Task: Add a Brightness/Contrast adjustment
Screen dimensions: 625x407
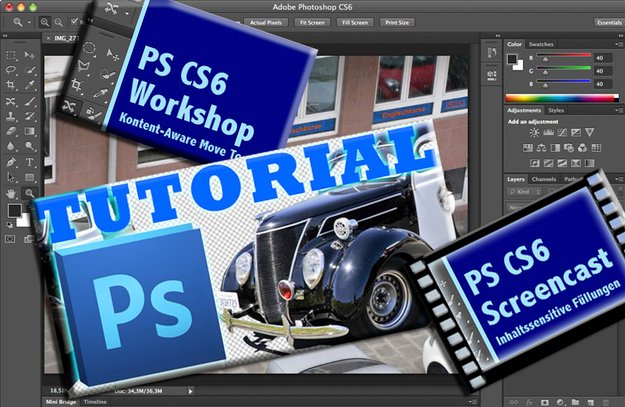Action: click(x=534, y=132)
